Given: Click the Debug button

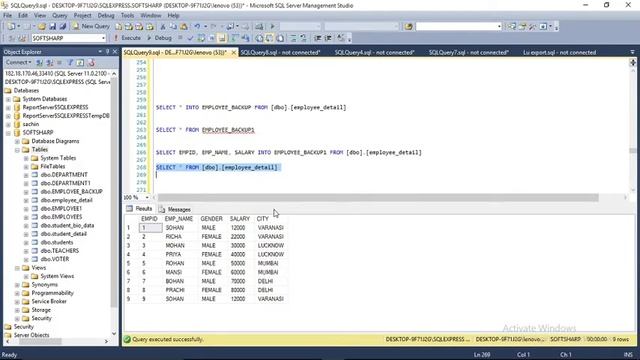Looking at the screenshot, I should click(x=159, y=38).
